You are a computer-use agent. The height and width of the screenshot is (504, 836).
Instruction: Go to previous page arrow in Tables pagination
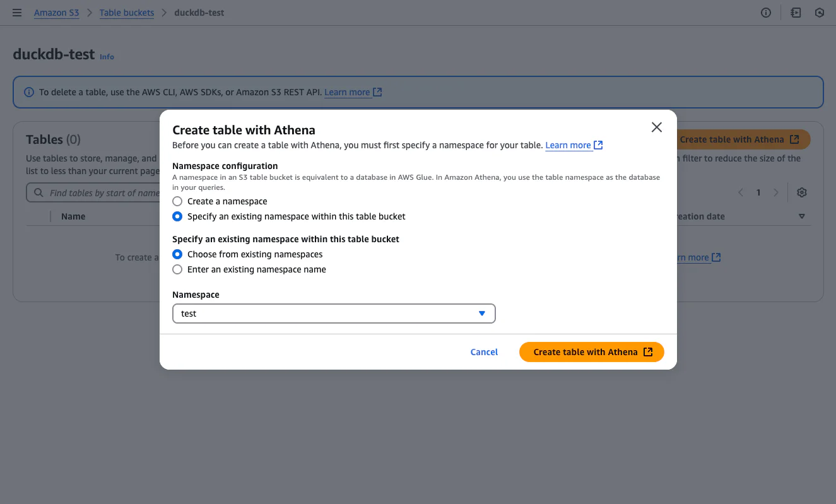pyautogui.click(x=741, y=192)
